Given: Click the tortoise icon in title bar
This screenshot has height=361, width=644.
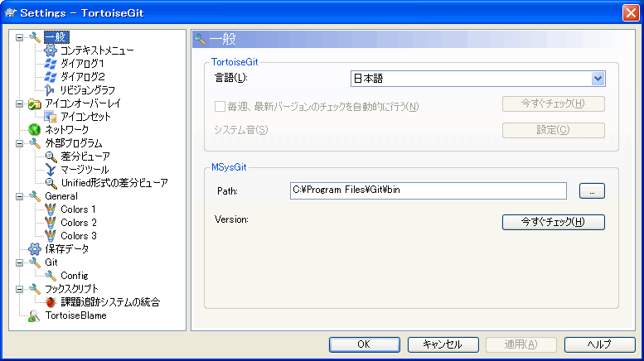Looking at the screenshot, I should (10, 12).
